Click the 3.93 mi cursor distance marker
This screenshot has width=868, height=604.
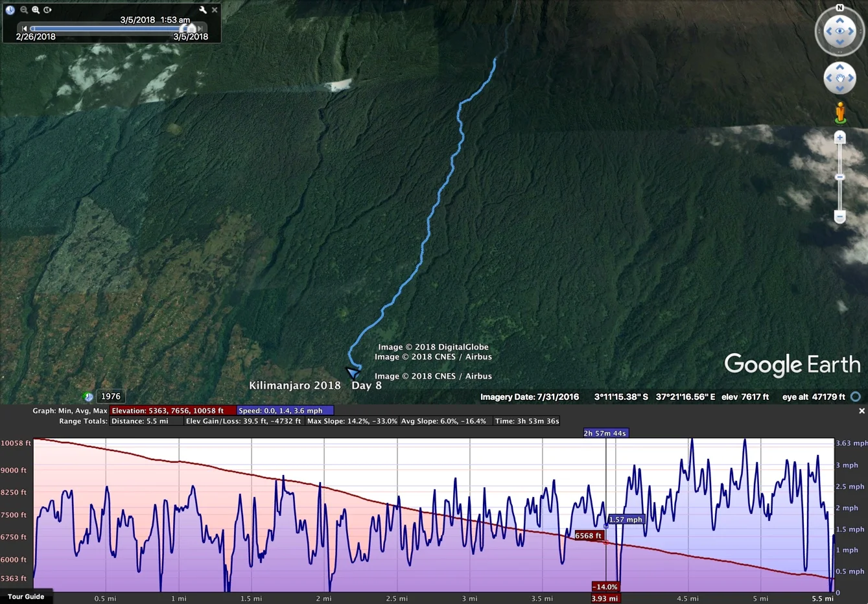pos(604,598)
